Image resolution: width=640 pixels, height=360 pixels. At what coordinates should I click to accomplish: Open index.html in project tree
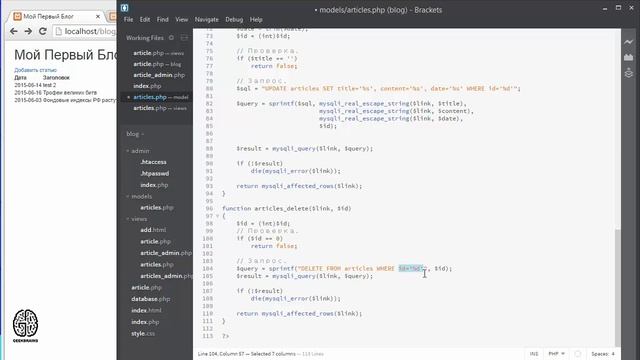[146, 310]
